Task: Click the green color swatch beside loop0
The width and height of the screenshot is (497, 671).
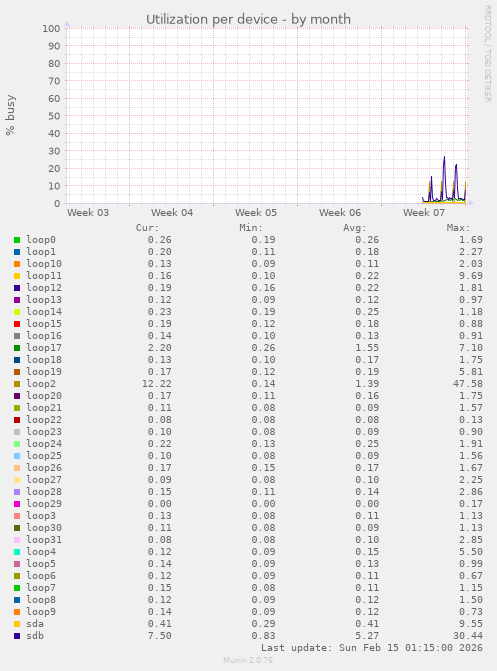Action: (x=17, y=240)
